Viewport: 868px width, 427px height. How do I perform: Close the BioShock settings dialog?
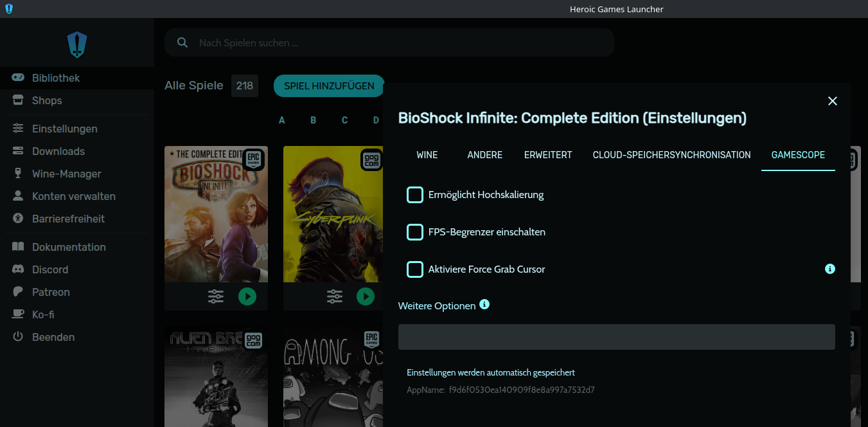[x=833, y=101]
